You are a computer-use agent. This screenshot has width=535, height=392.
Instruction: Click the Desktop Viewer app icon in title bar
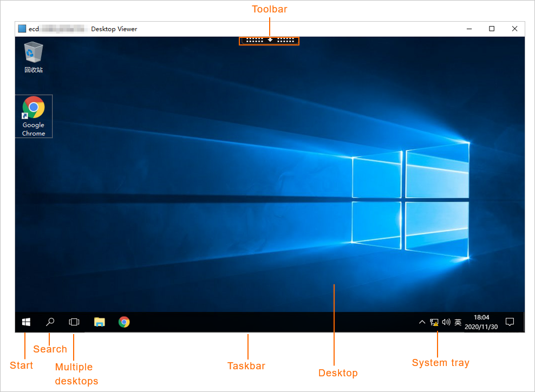22,29
